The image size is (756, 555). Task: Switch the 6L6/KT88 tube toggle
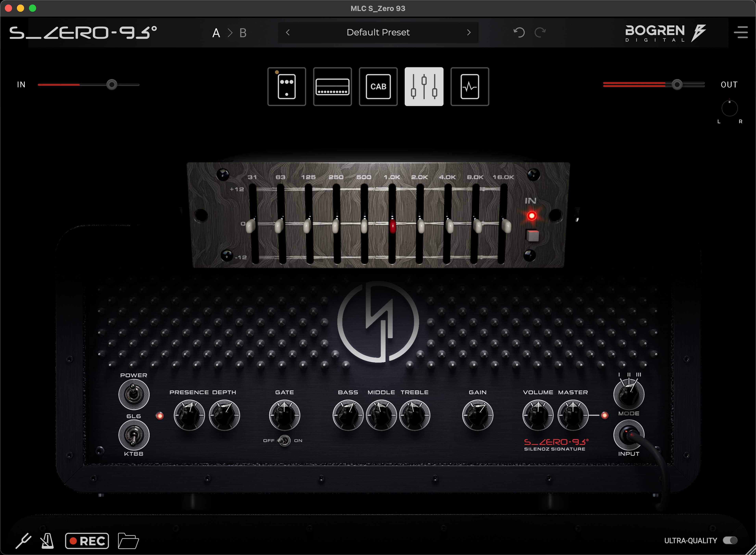(x=134, y=435)
